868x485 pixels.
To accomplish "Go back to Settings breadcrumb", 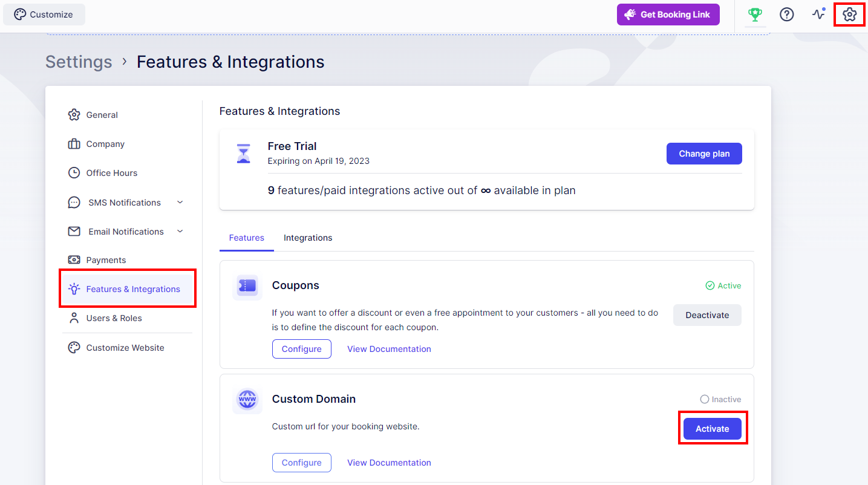I will click(79, 62).
